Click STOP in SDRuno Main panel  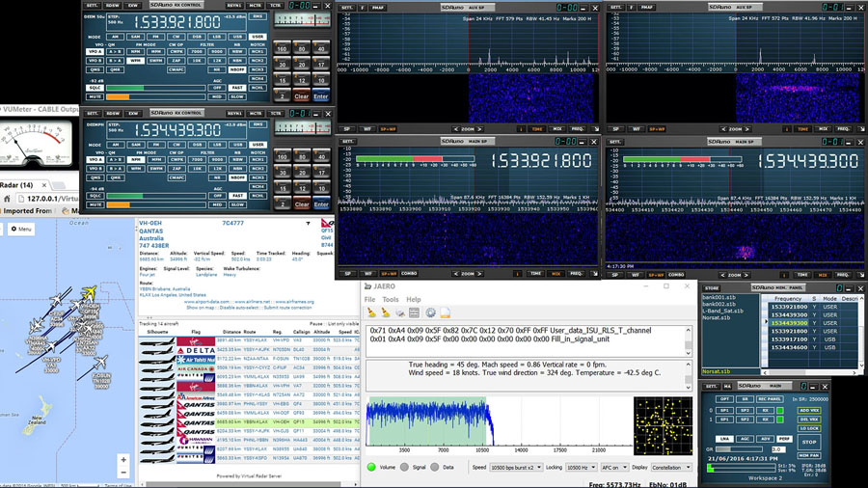809,442
